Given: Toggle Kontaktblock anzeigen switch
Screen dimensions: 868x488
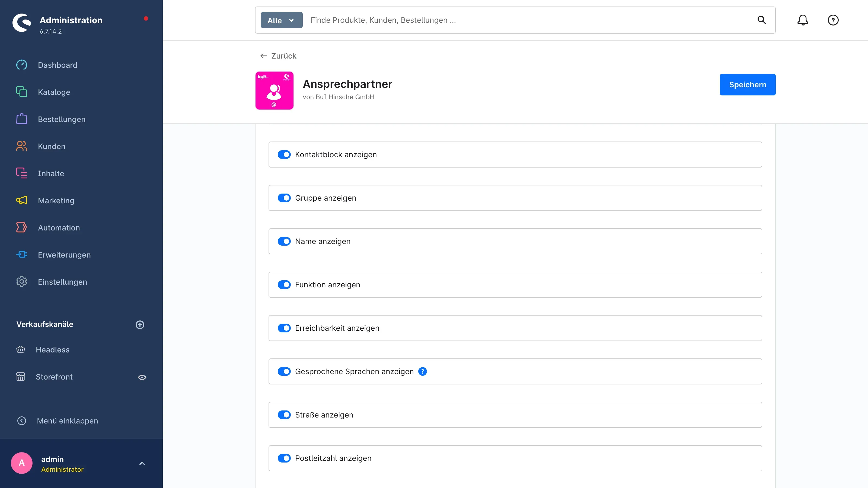Looking at the screenshot, I should [x=284, y=155].
